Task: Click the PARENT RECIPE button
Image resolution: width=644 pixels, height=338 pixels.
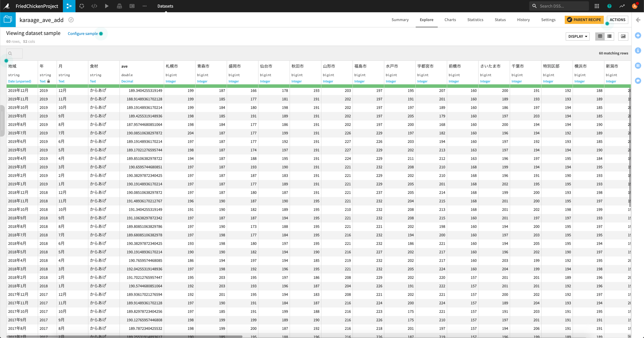Action: pyautogui.click(x=584, y=20)
